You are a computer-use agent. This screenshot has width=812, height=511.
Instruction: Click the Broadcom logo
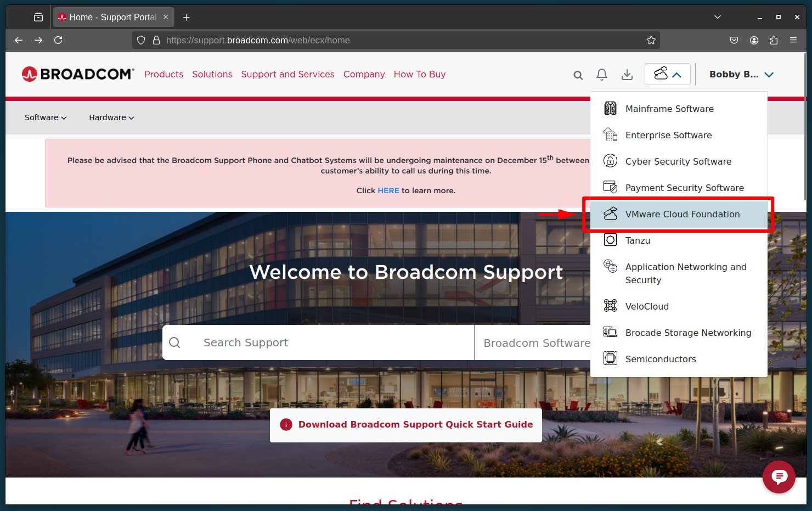coord(78,74)
